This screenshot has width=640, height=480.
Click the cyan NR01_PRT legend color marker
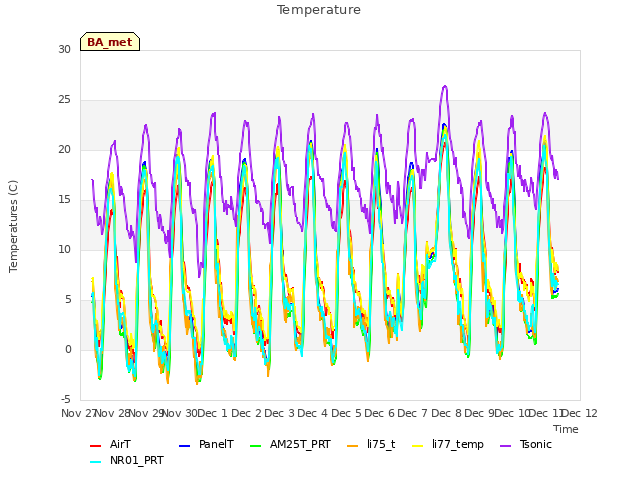click(x=95, y=462)
